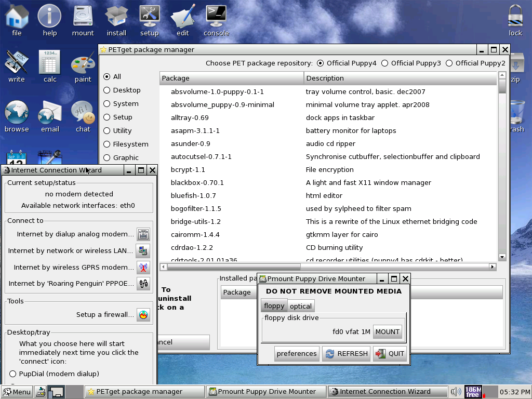Switch to Internet Connection Wizard in taskbar

(388, 392)
